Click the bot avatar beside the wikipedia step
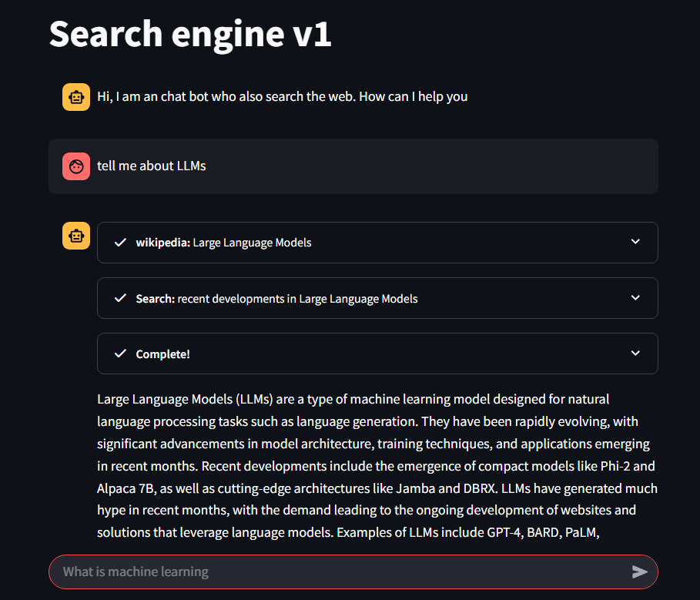The height and width of the screenshot is (600, 700). point(75,236)
